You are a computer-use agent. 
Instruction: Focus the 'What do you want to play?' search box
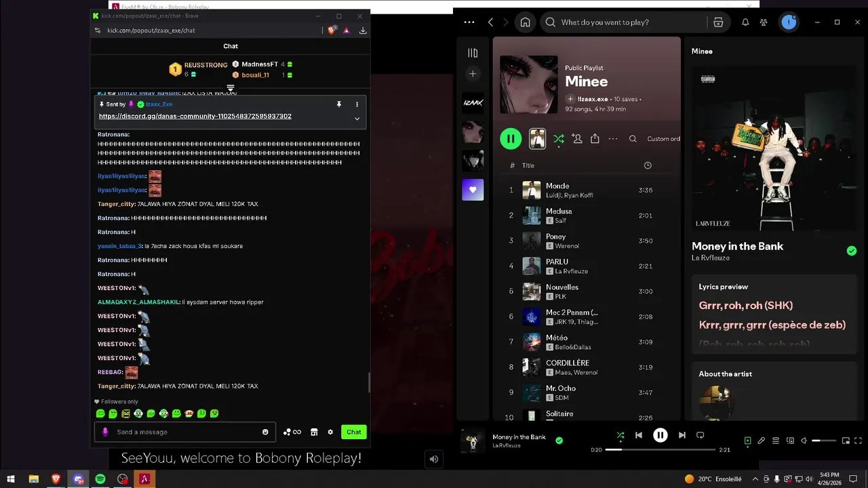click(x=623, y=22)
